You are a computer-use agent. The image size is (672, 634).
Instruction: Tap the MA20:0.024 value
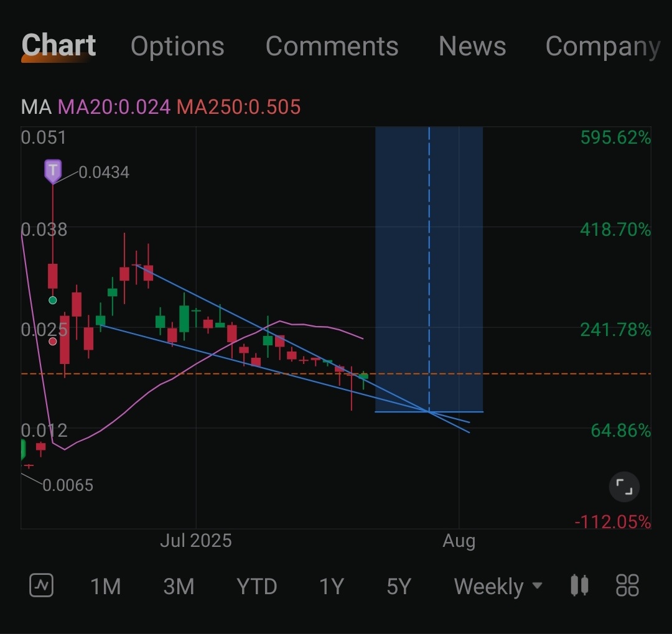click(114, 107)
